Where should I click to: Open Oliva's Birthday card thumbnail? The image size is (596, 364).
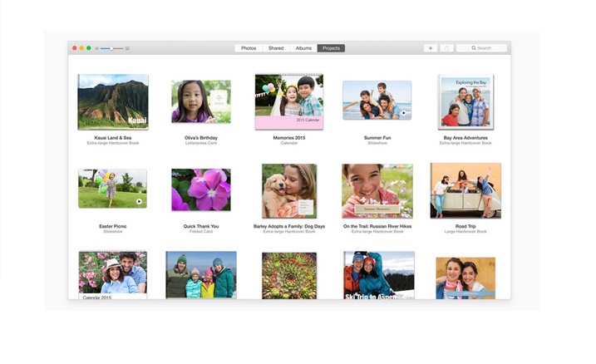click(201, 101)
